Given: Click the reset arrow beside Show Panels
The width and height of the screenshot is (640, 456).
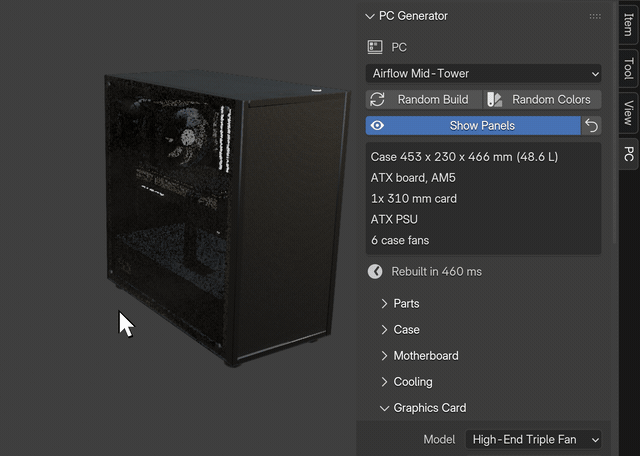Looking at the screenshot, I should click(591, 125).
